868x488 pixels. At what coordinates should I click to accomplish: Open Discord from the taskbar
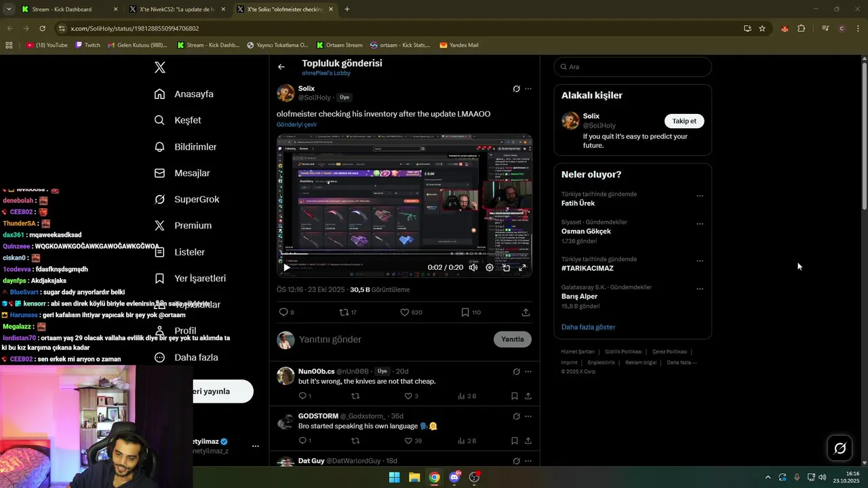click(x=454, y=477)
